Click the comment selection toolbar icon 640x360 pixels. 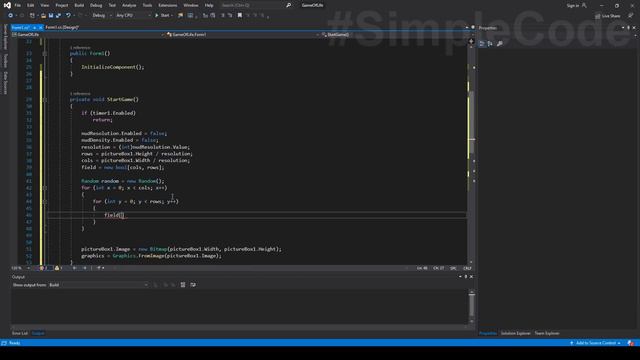[223, 16]
